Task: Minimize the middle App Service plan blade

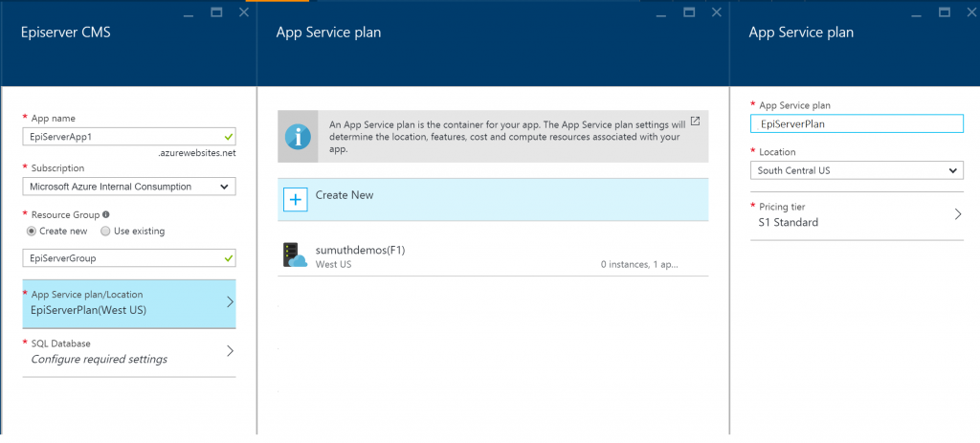Action: pyautogui.click(x=661, y=12)
